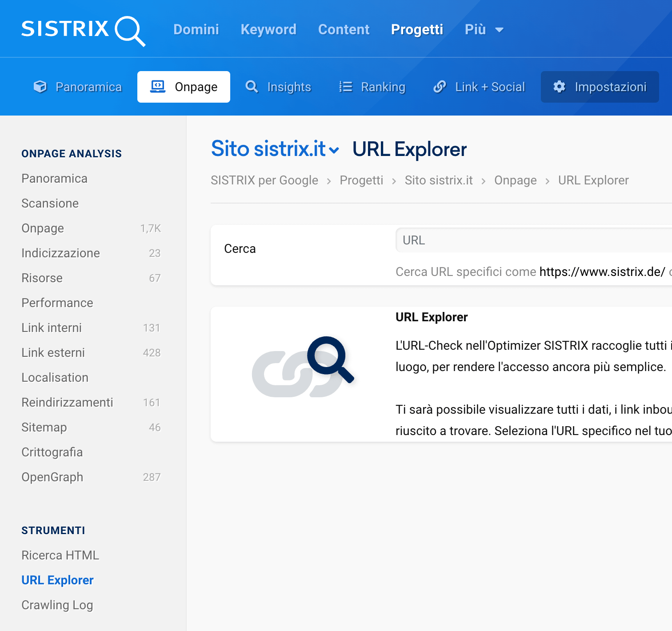Click the Onpage breadcrumb
The height and width of the screenshot is (631, 672).
[516, 180]
